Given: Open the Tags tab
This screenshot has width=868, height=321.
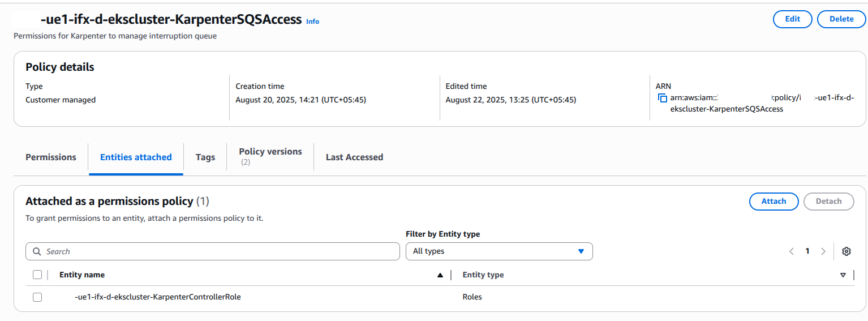Looking at the screenshot, I should click(205, 157).
